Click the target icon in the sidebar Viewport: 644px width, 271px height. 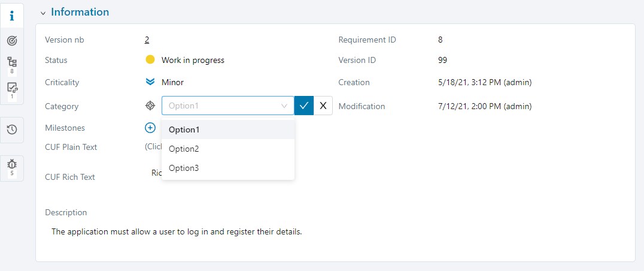pyautogui.click(x=12, y=41)
